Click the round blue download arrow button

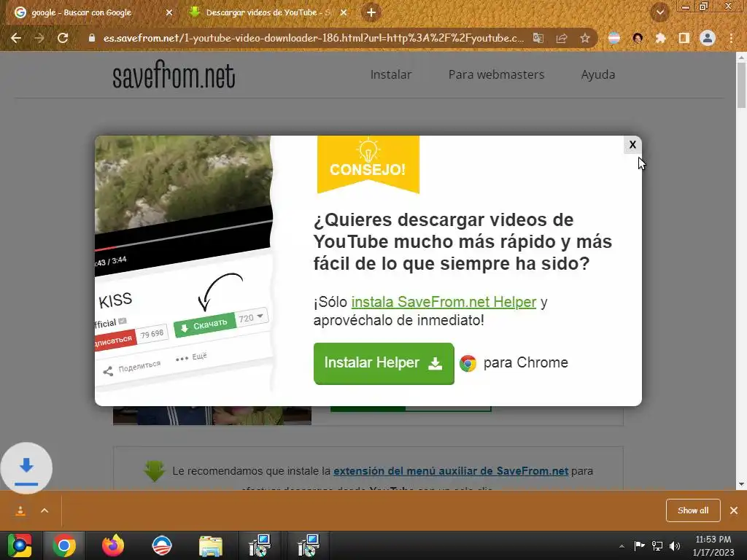pos(26,469)
